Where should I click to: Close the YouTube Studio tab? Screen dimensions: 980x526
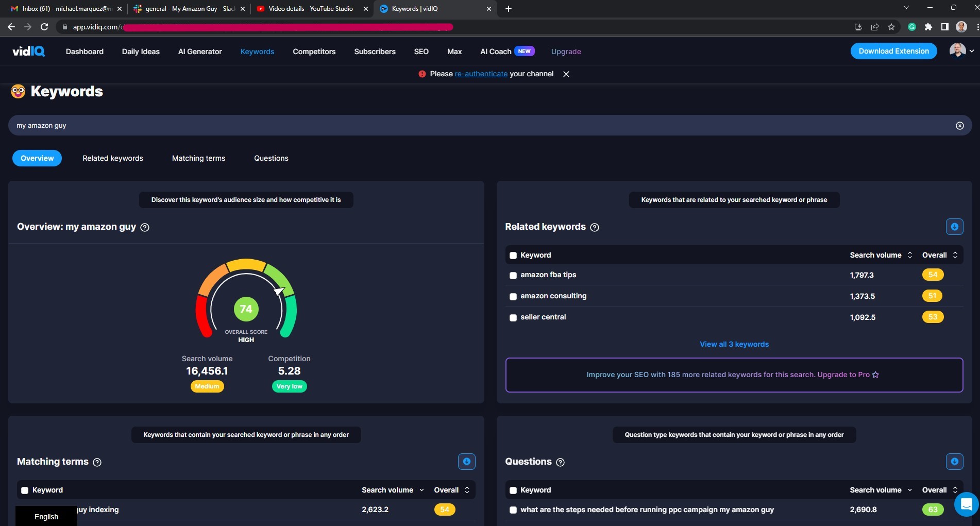pyautogui.click(x=366, y=9)
